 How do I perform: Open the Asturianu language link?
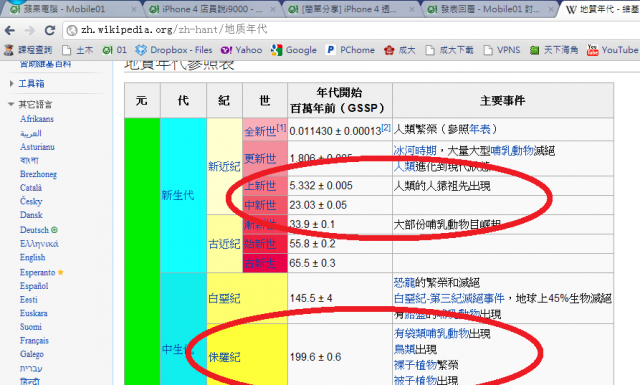(37, 147)
